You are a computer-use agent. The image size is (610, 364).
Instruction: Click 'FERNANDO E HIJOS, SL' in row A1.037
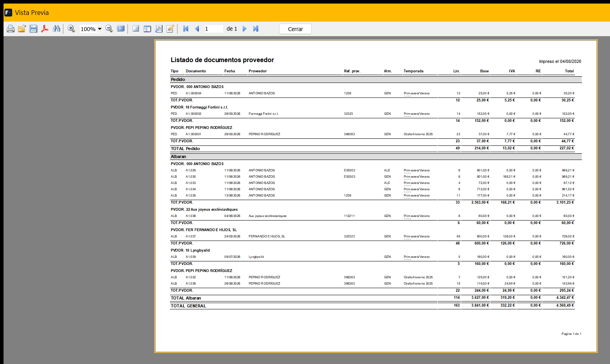click(267, 236)
